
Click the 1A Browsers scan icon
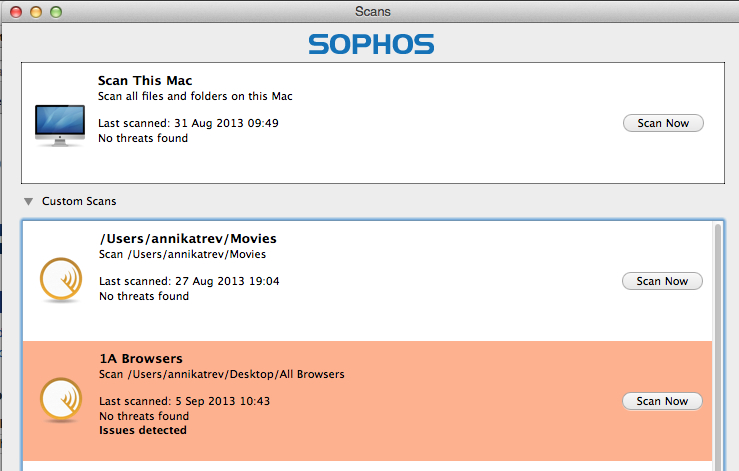(x=60, y=400)
